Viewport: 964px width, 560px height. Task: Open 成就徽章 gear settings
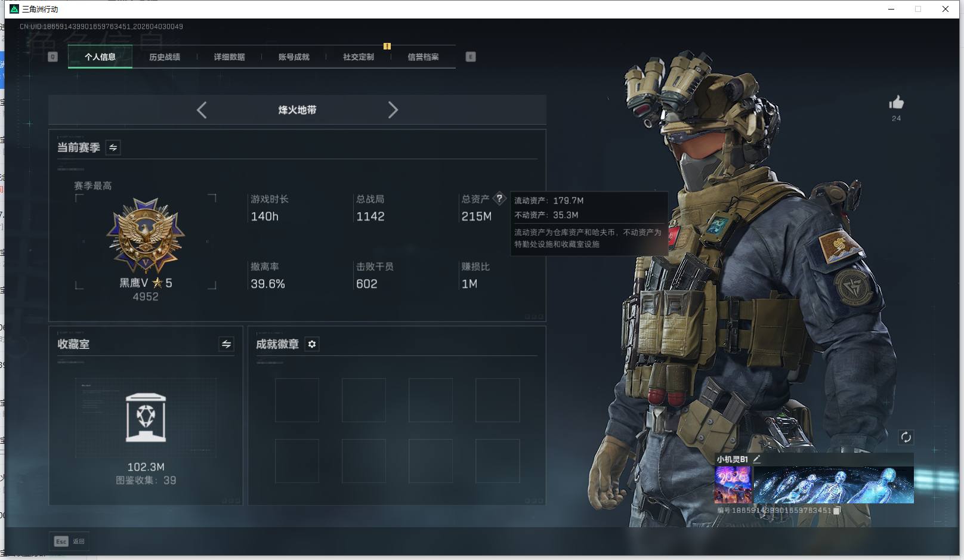[x=312, y=344]
